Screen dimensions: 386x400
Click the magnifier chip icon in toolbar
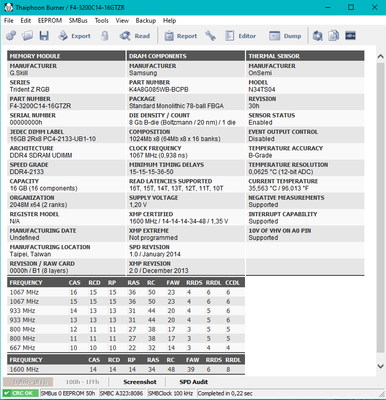(317, 36)
